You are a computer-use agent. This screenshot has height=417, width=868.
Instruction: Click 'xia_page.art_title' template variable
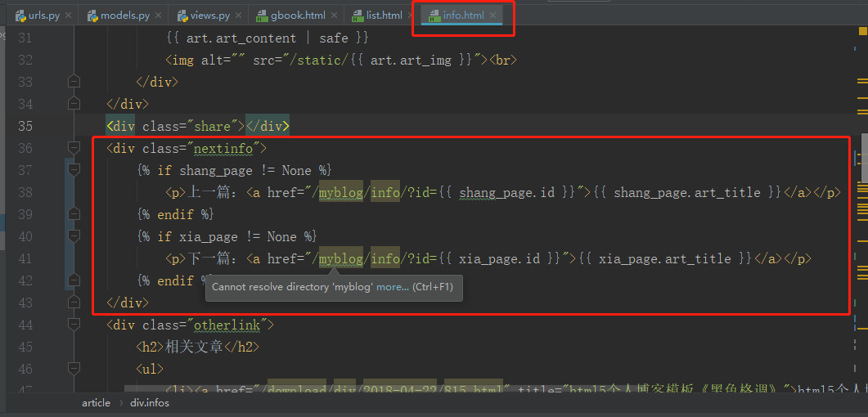(x=665, y=259)
